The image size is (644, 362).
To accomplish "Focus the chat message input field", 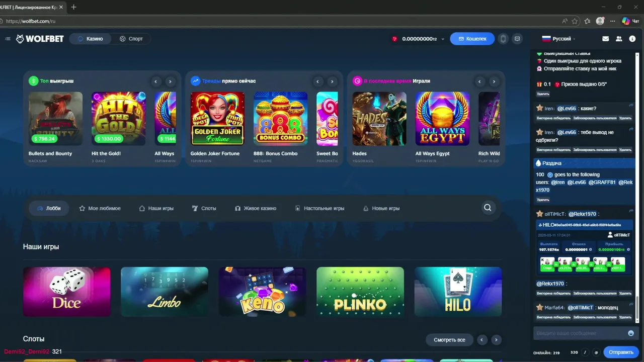I will coord(581,333).
